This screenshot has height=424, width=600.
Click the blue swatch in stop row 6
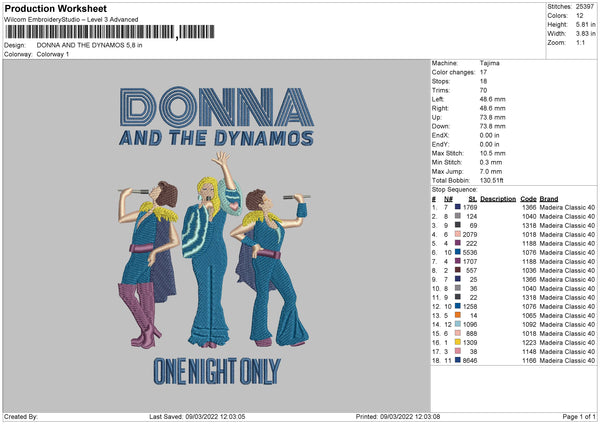tap(457, 252)
